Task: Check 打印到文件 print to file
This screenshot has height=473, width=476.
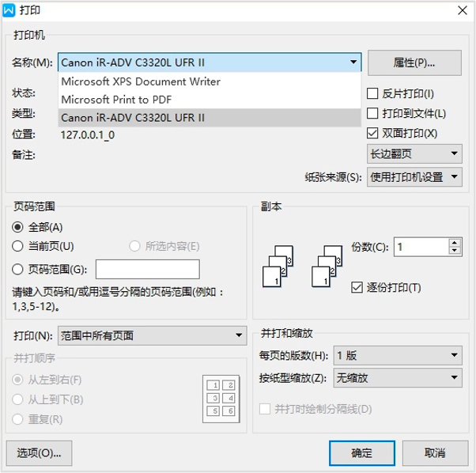Action: (372, 113)
